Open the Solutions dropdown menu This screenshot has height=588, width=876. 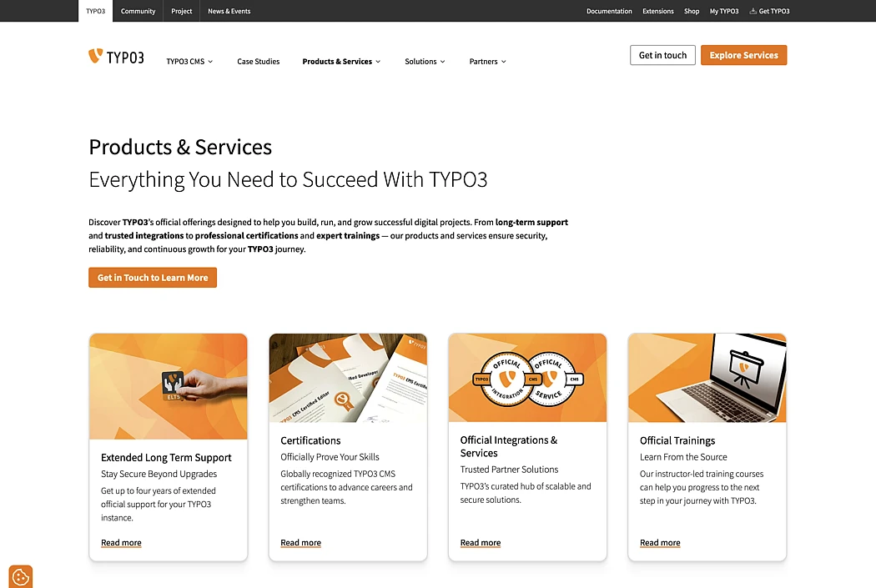tap(425, 62)
